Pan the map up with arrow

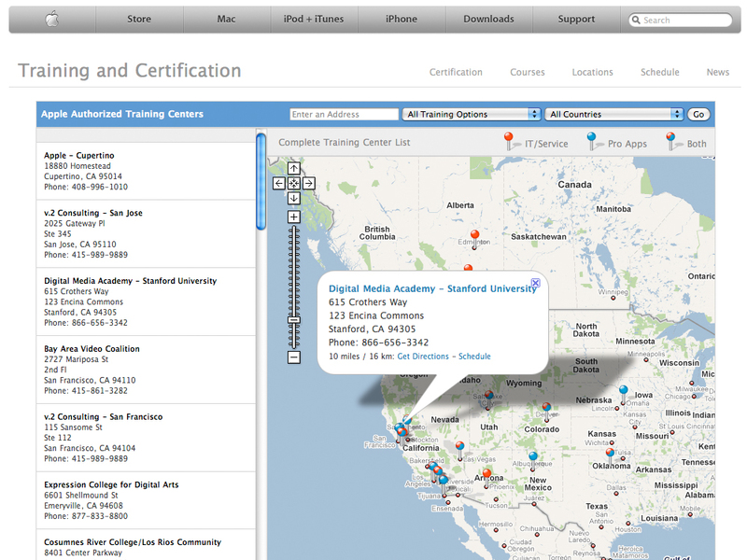(294, 168)
